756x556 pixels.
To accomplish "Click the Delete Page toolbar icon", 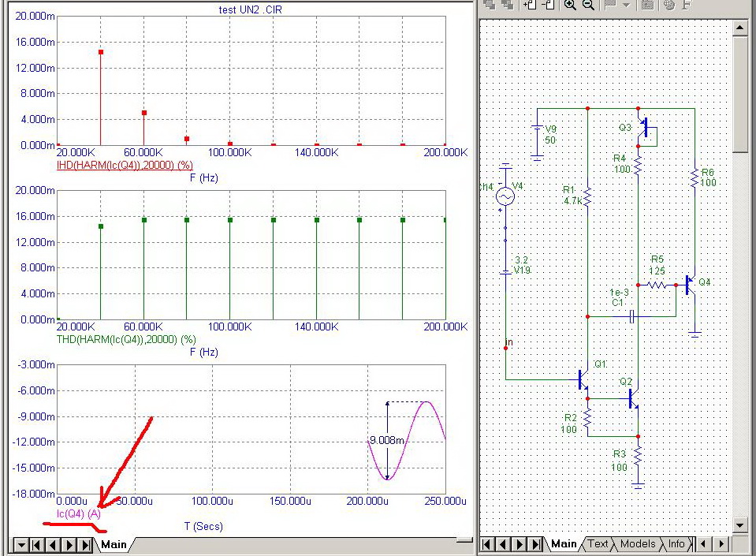I will click(548, 5).
